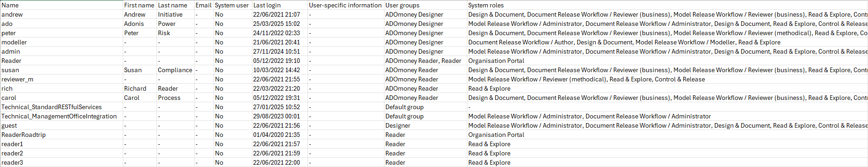
Task: Select last name cell 'Power'
Action: pyautogui.click(x=176, y=24)
